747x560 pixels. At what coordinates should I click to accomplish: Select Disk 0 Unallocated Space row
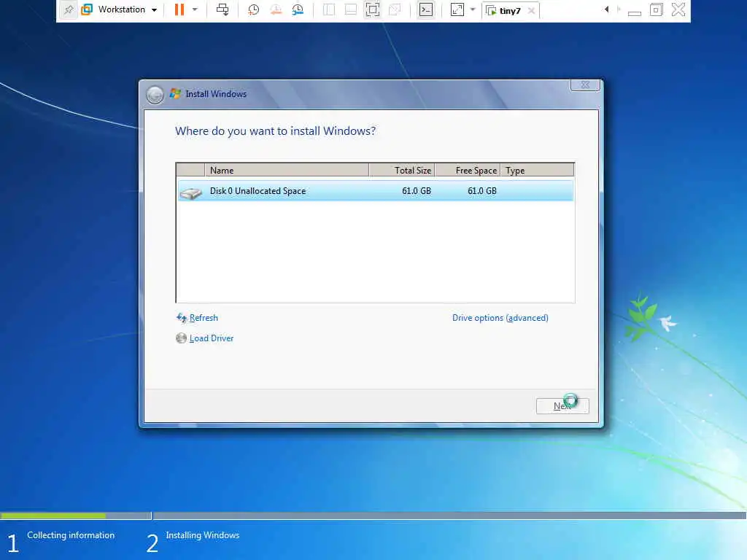[x=376, y=191]
